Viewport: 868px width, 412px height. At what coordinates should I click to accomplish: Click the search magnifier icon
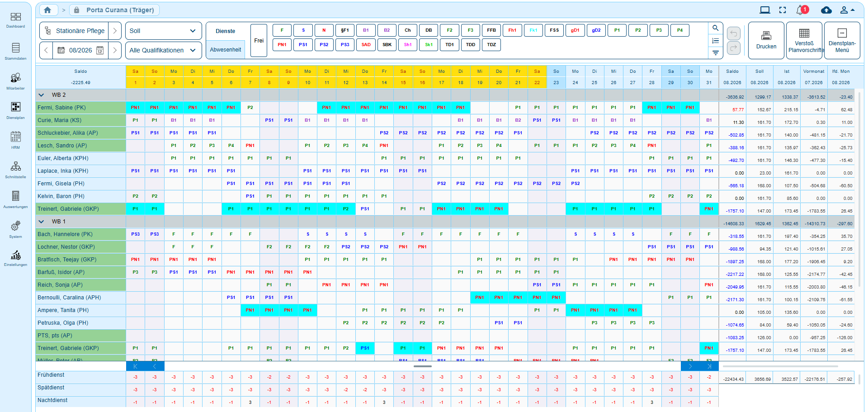[715, 28]
